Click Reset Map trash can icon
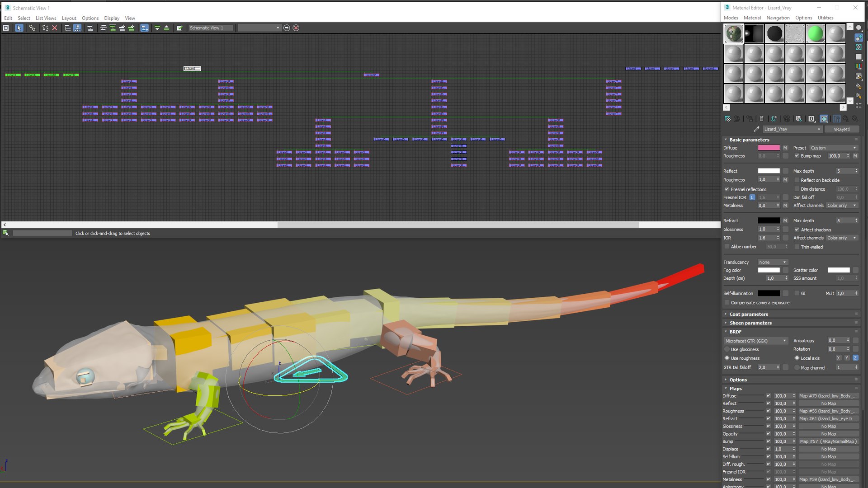Viewport: 868px width, 488px height. point(762,119)
